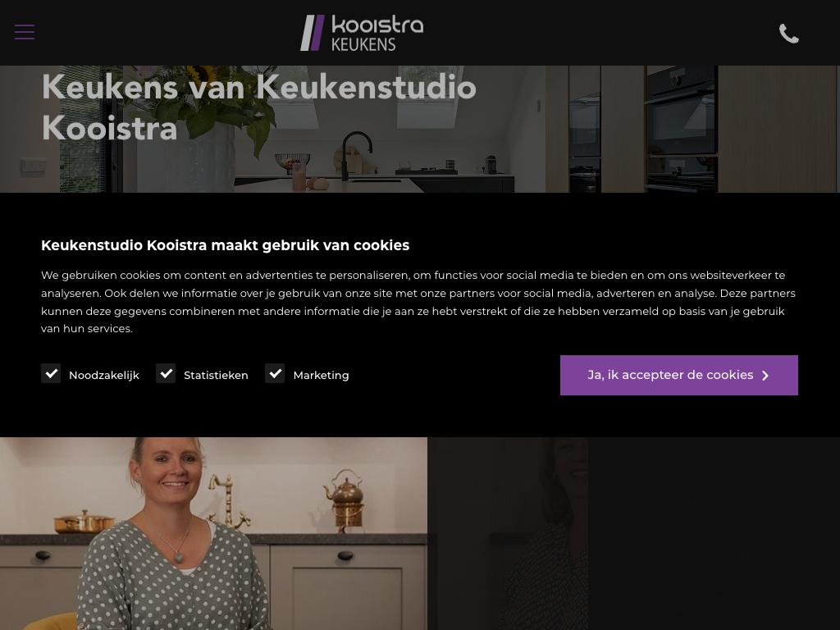Click the Statistieken label text
840x630 pixels.
[216, 376]
